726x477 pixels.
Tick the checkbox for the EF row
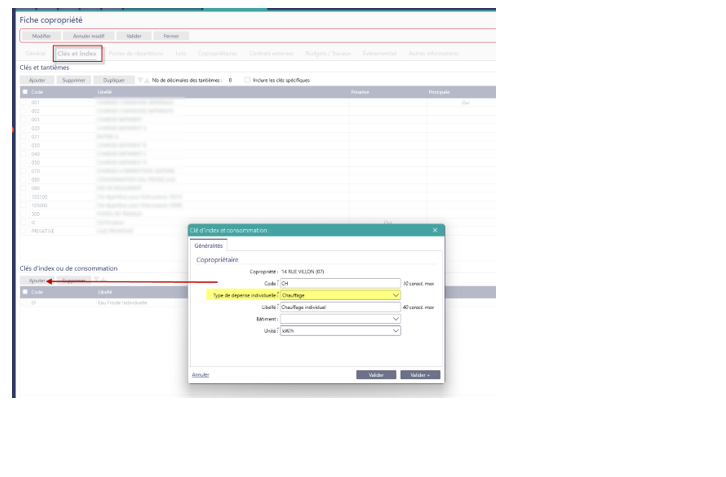pos(25,302)
